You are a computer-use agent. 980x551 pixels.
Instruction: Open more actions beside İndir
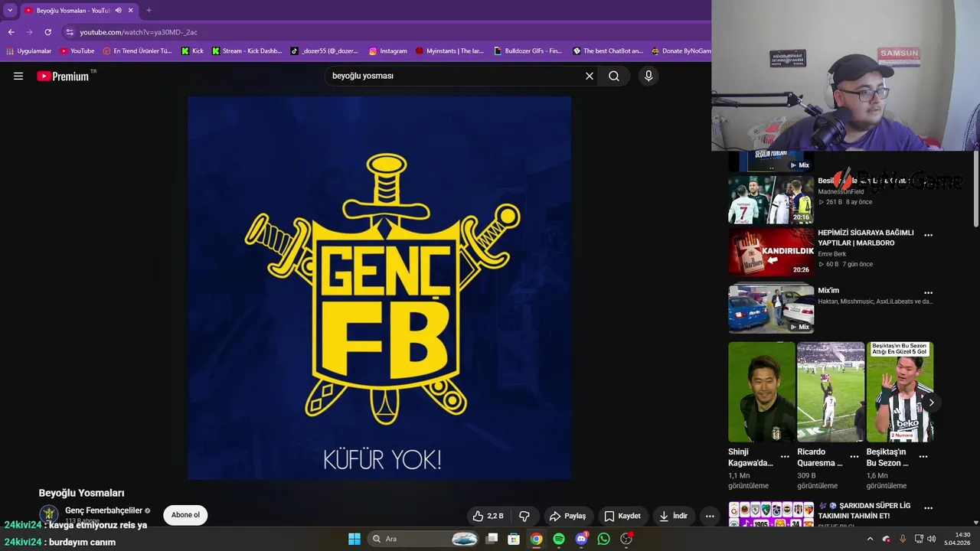[x=710, y=516]
